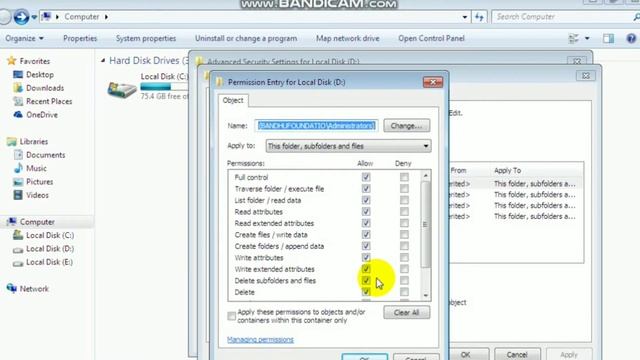Click Open Control Panel
The height and width of the screenshot is (360, 640).
click(431, 38)
